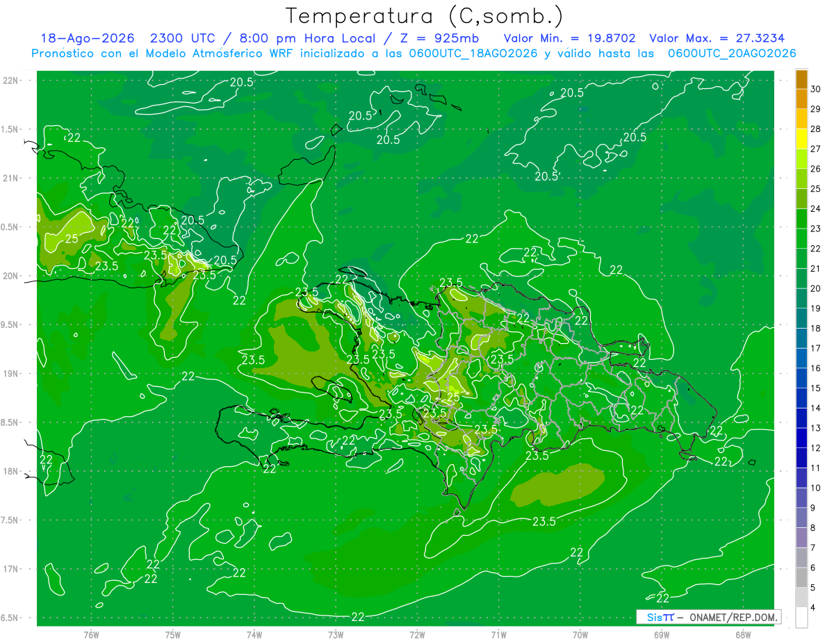Click the legend label '7'
The image size is (834, 644).
(x=813, y=547)
